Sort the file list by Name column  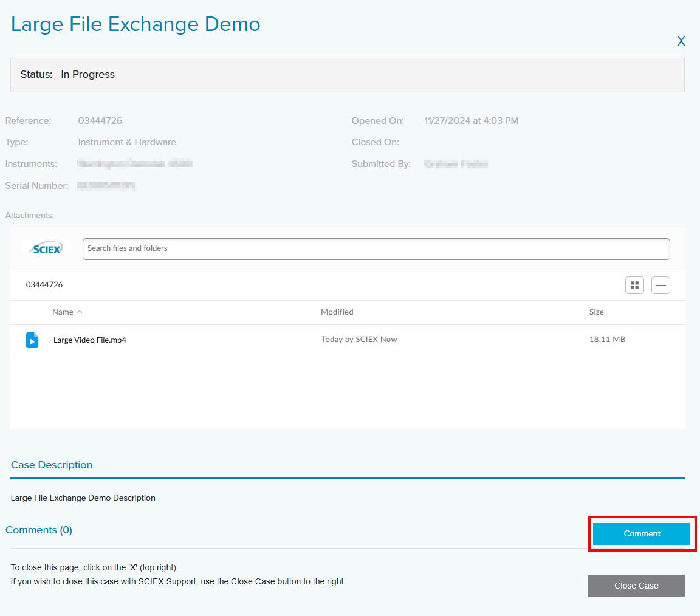click(x=63, y=312)
